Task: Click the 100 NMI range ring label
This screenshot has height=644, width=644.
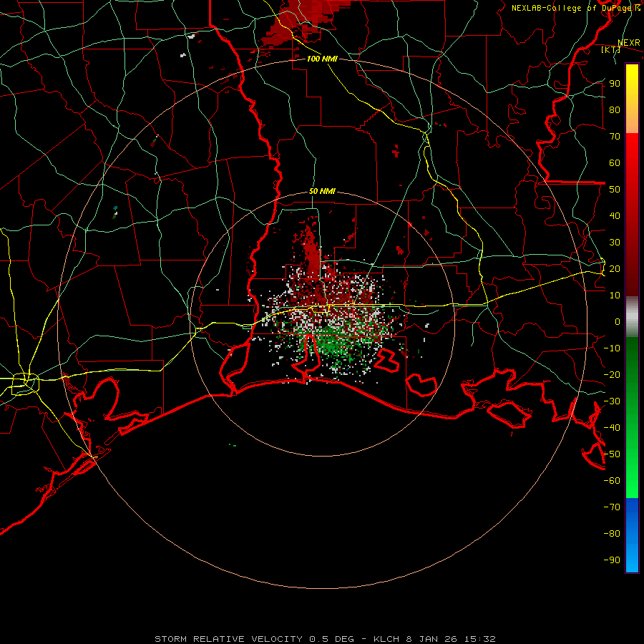Action: click(323, 59)
